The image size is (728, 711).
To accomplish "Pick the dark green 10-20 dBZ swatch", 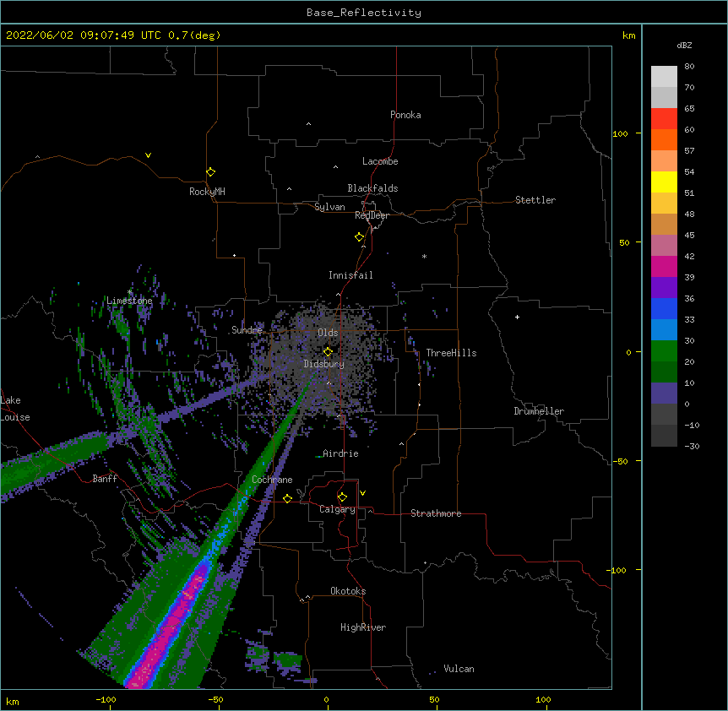I will [x=664, y=372].
